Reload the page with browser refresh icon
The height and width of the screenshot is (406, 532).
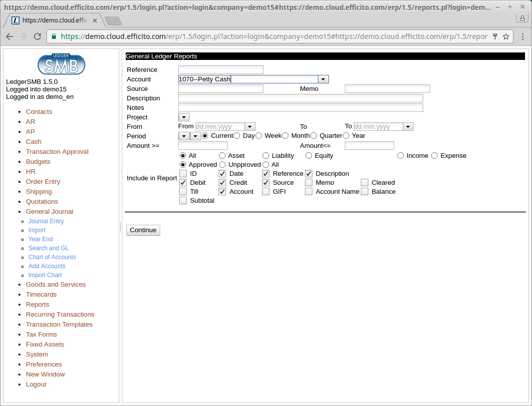37,36
